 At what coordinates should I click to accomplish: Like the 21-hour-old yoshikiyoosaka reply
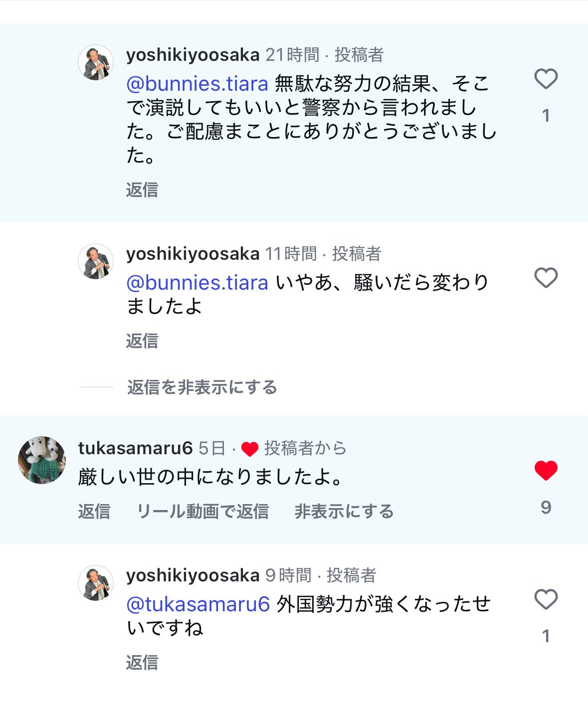[546, 79]
